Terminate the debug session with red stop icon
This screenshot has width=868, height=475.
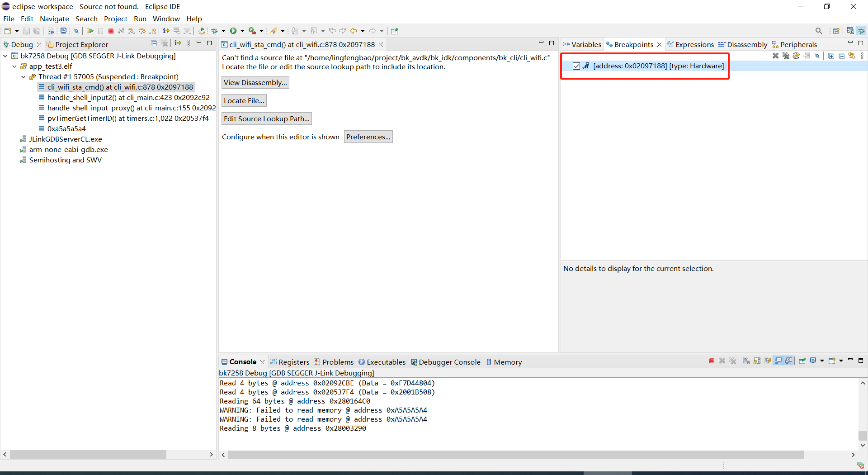(x=111, y=31)
